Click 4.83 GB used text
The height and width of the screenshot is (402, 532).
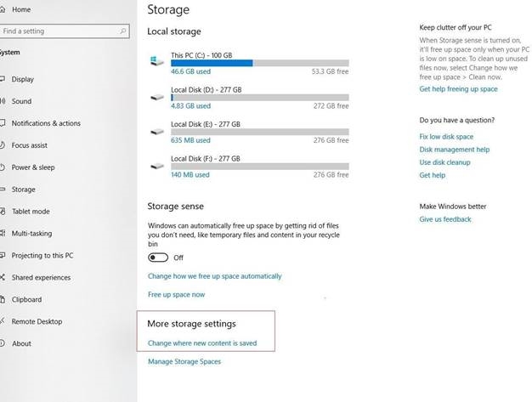[190, 106]
